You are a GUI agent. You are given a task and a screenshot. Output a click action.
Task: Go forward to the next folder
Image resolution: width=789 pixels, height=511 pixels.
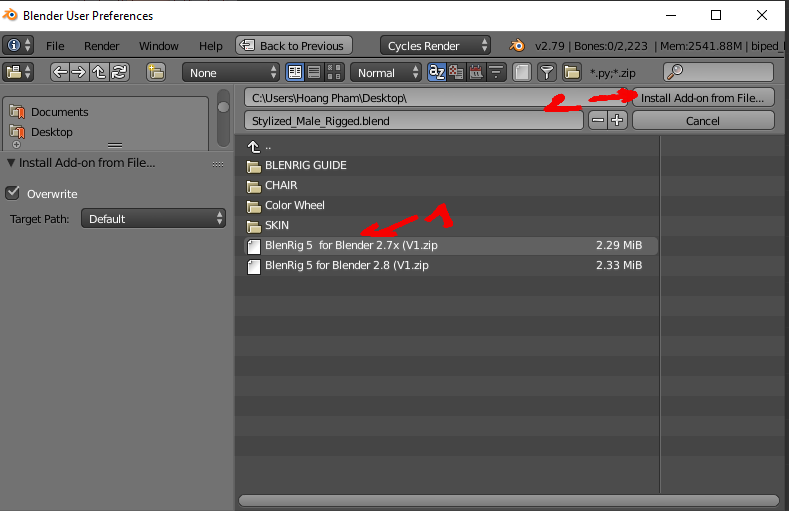point(79,72)
